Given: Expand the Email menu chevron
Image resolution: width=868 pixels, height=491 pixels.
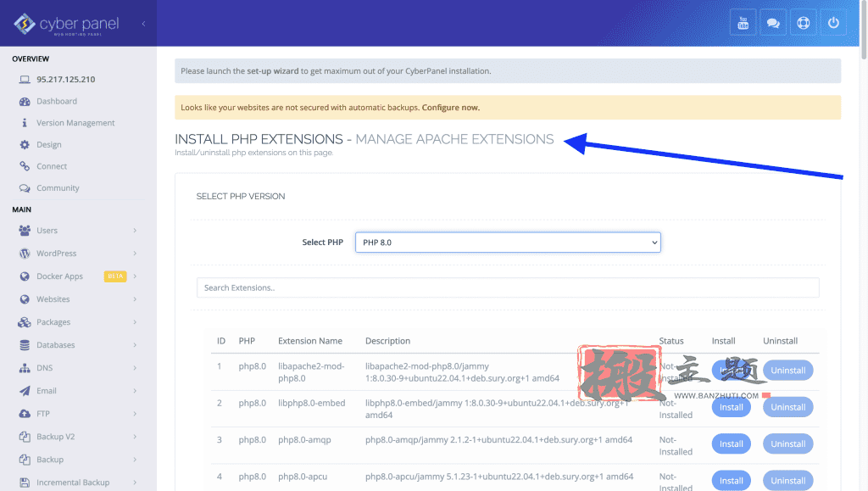Looking at the screenshot, I should click(135, 391).
